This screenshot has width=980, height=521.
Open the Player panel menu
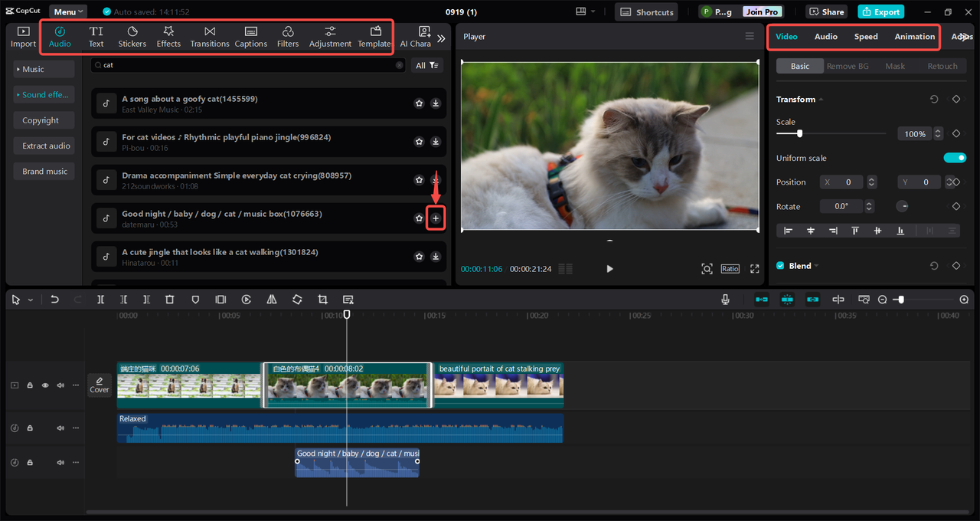coord(750,36)
